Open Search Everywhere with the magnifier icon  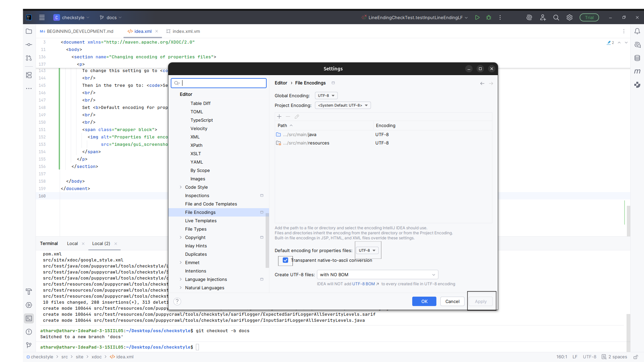click(556, 17)
